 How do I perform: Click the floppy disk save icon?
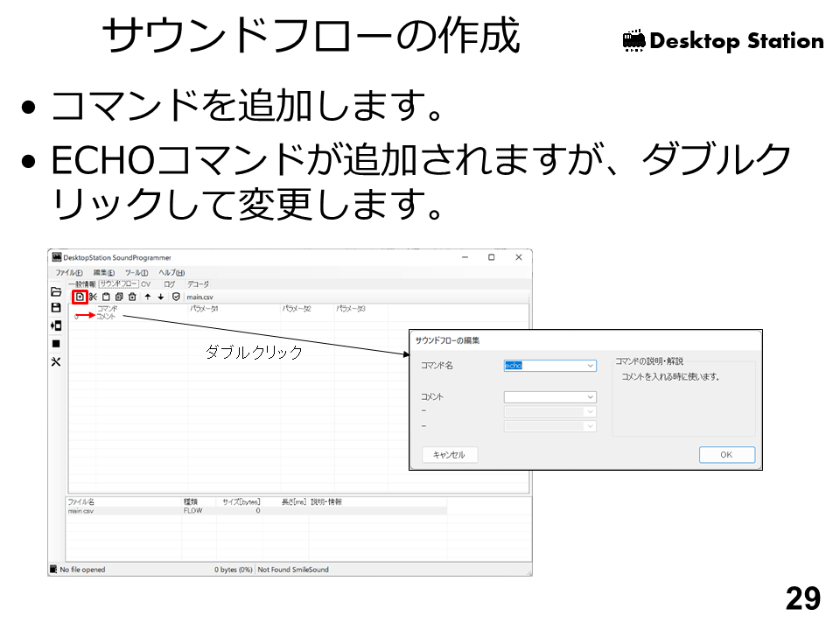pyautogui.click(x=56, y=308)
